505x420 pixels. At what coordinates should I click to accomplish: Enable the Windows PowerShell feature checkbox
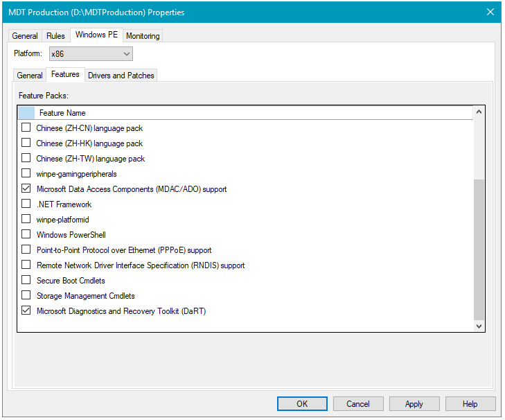click(26, 235)
